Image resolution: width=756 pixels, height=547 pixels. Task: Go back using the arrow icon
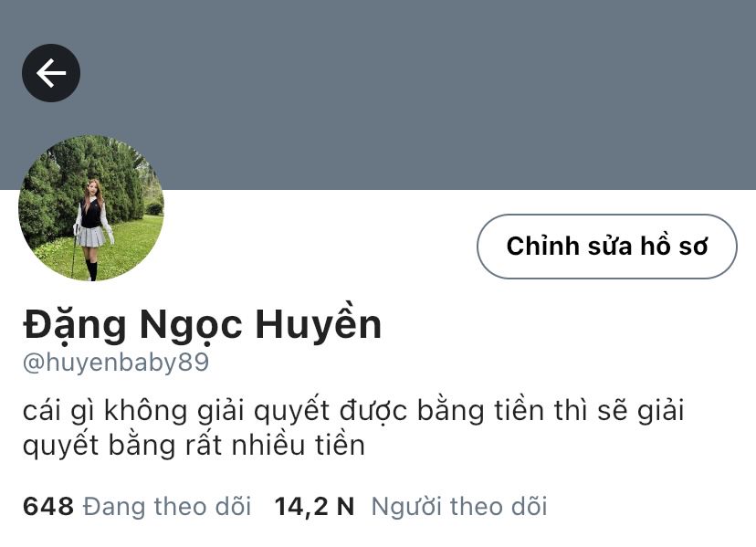pyautogui.click(x=51, y=73)
